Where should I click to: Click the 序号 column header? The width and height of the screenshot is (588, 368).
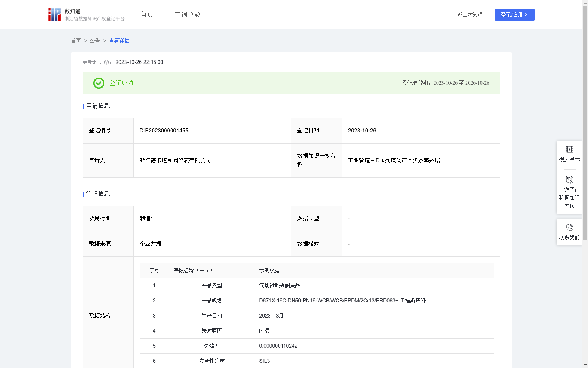(x=154, y=270)
